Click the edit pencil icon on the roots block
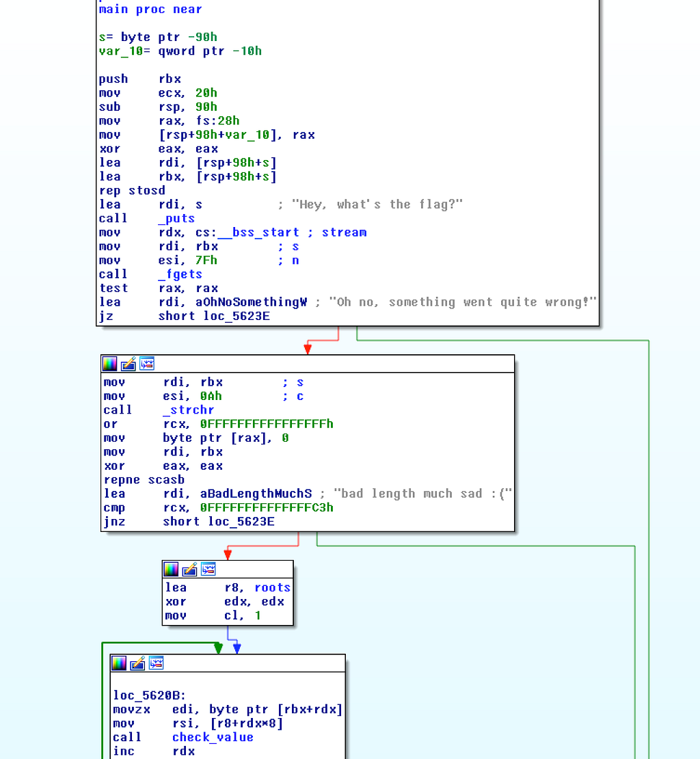This screenshot has width=700, height=759. [189, 569]
